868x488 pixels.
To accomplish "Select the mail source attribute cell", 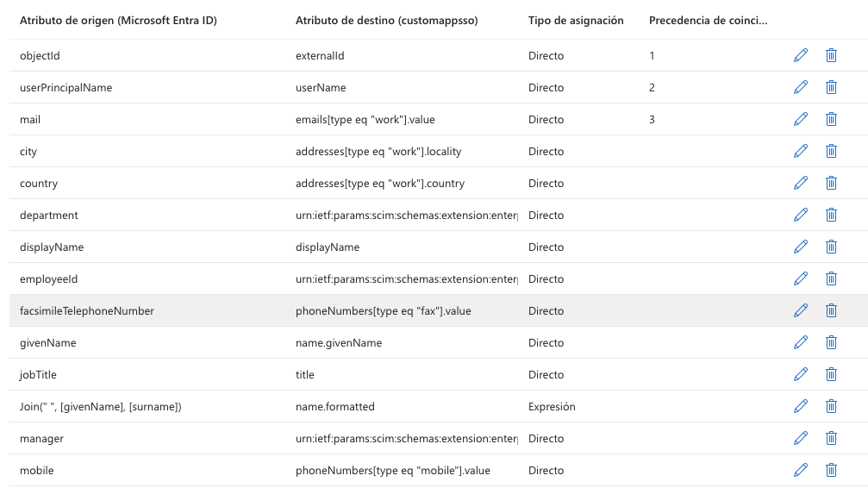I will (x=30, y=120).
